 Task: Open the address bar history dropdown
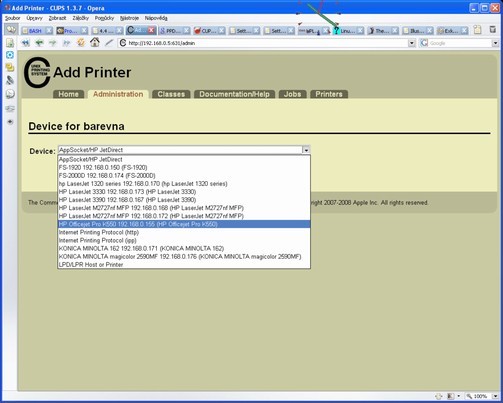(412, 43)
